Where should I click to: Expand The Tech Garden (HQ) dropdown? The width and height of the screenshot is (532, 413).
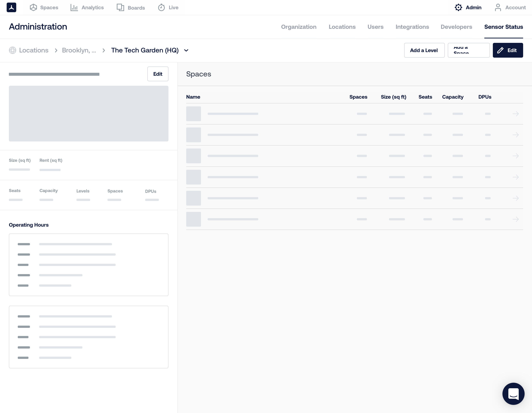pos(186,50)
